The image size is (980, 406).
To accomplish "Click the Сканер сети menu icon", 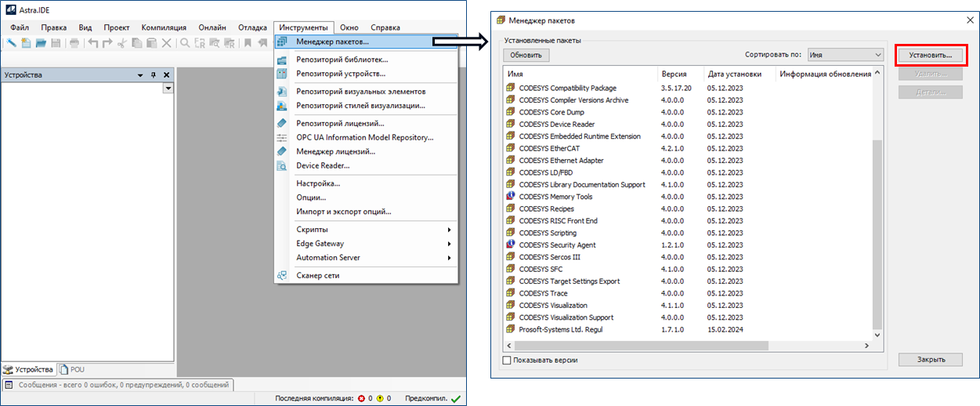I will (282, 276).
